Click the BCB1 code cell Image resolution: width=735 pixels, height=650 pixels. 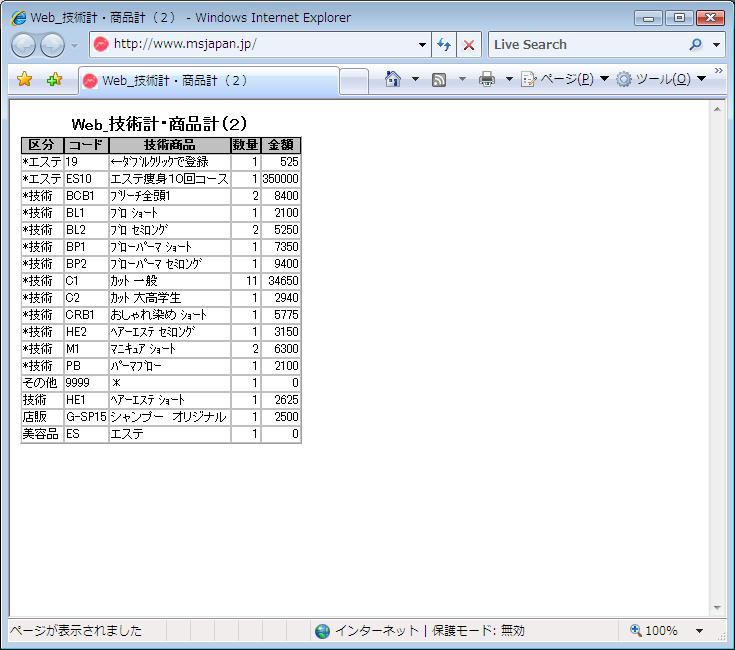tap(86, 196)
